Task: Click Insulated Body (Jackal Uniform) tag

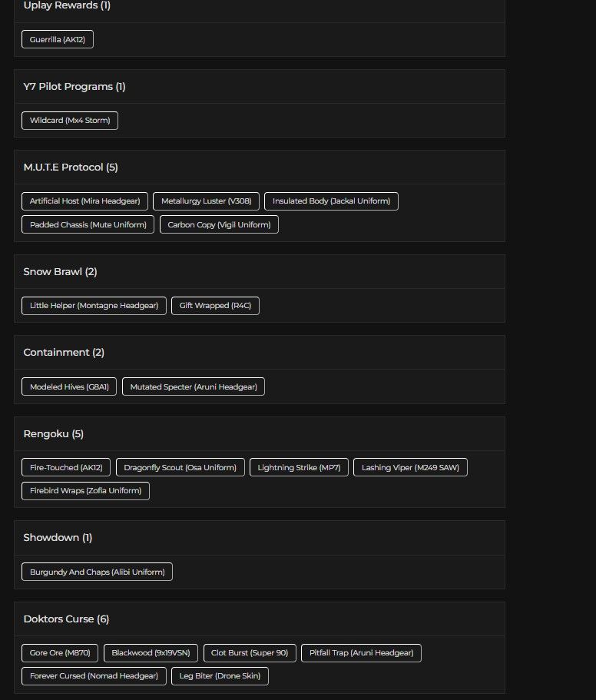Action: [x=331, y=201]
